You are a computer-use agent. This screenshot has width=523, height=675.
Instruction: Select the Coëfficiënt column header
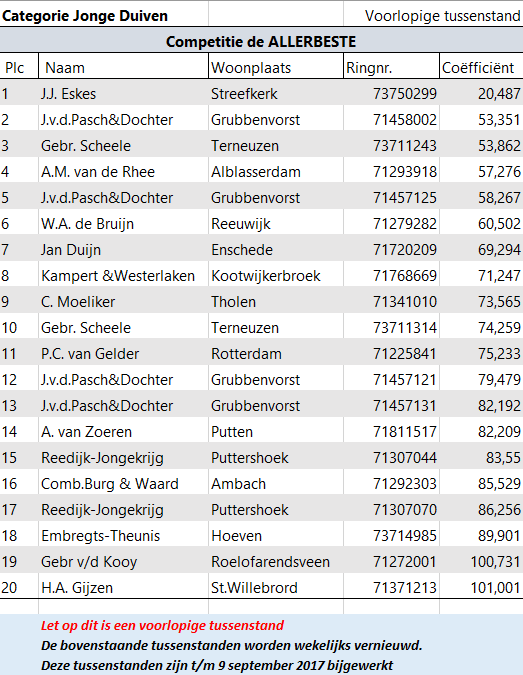[481, 68]
